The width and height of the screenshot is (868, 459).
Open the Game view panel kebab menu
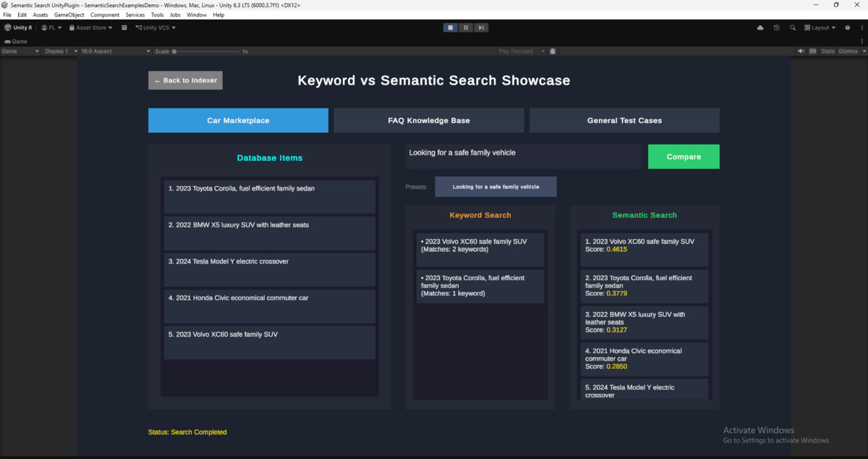pos(862,41)
